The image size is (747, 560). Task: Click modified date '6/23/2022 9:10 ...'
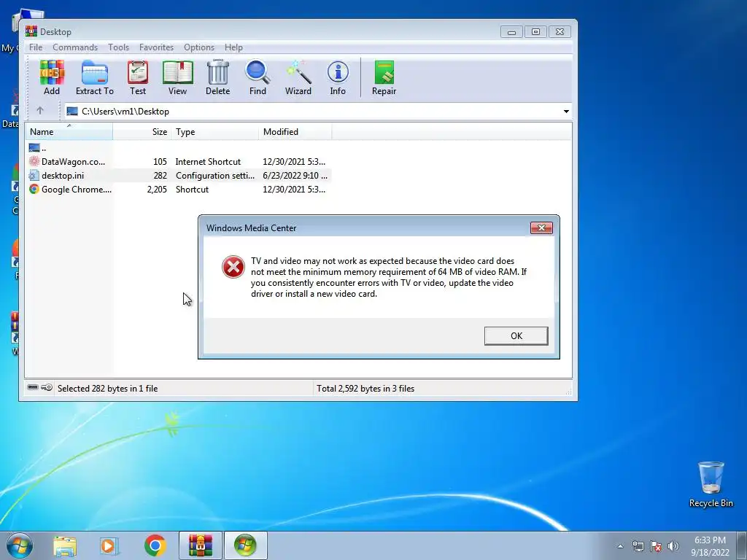pos(295,176)
